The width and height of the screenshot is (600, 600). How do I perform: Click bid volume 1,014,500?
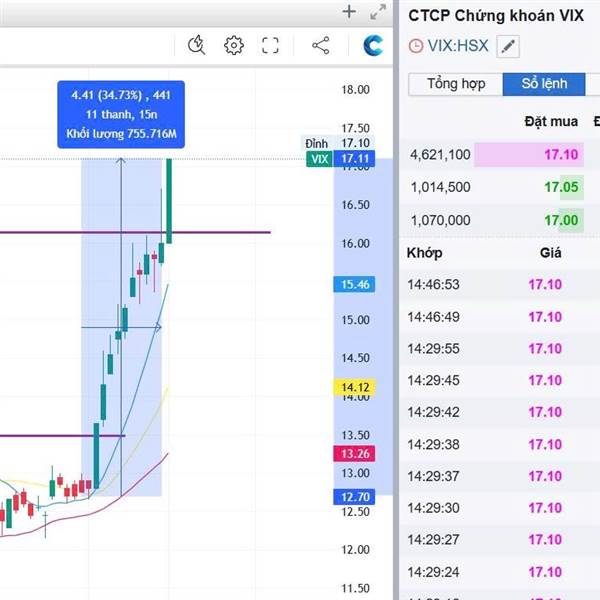coord(440,187)
